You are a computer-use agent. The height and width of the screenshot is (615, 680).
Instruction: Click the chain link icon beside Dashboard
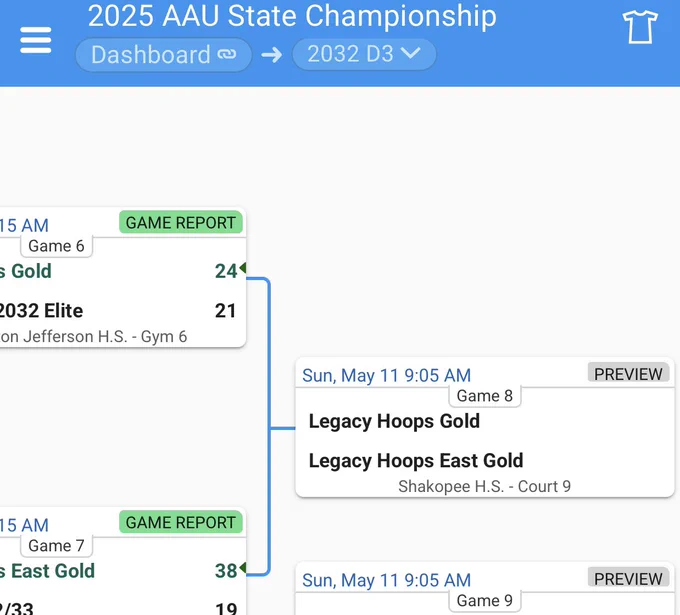pyautogui.click(x=227, y=54)
